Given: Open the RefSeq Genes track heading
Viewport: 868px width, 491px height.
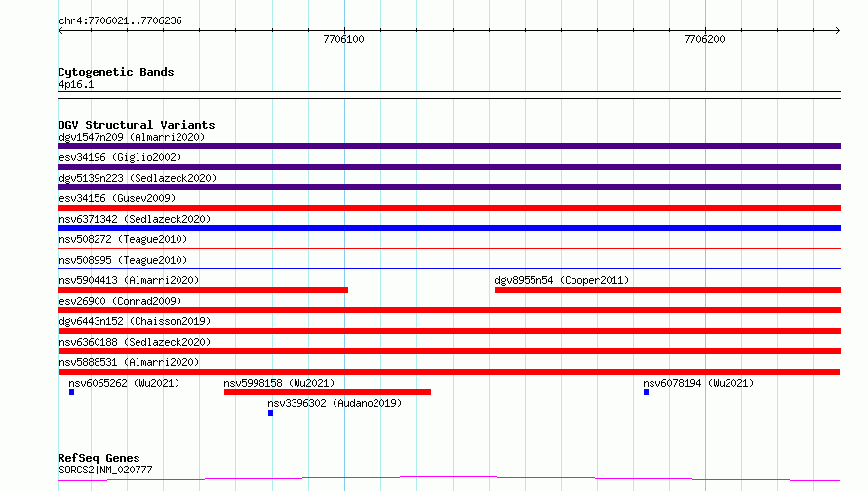Looking at the screenshot, I should pyautogui.click(x=99, y=458).
